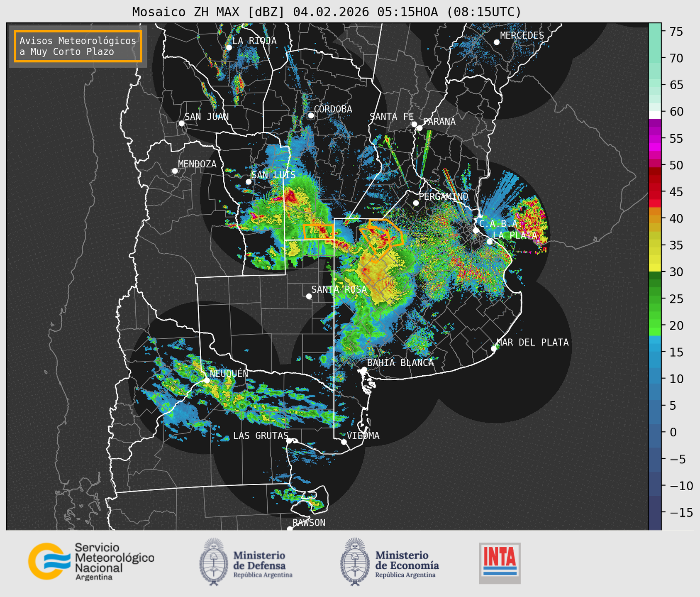
Task: Select the Mar del Plata marker
Action: click(x=494, y=349)
